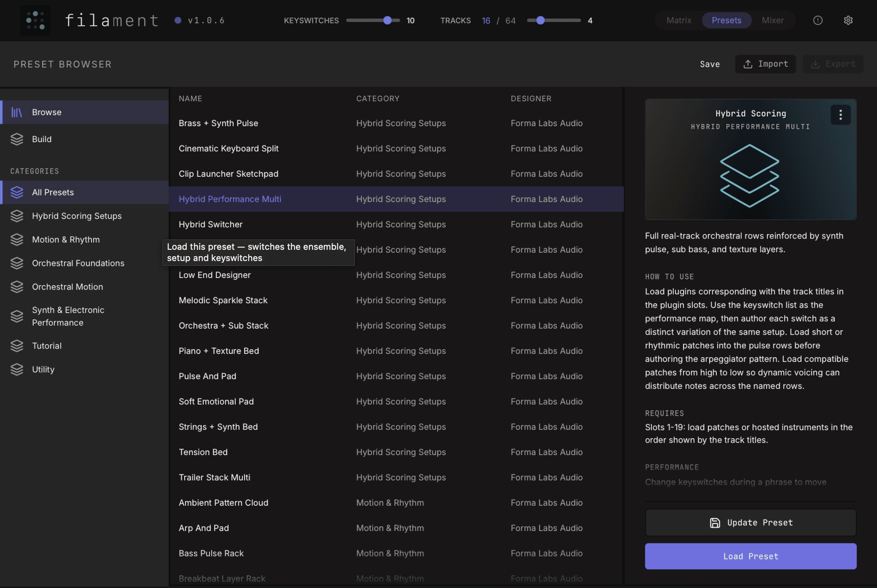Select the 'Arp And Pad' preset
The height and width of the screenshot is (588, 877).
pos(396,528)
